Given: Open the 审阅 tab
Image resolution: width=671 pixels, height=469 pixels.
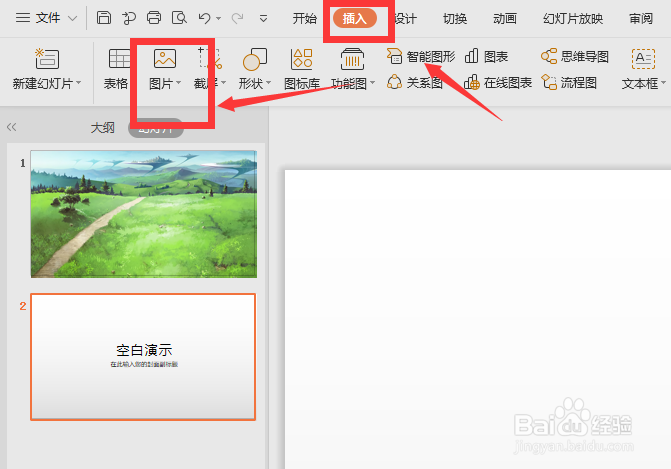Looking at the screenshot, I should 641,18.
